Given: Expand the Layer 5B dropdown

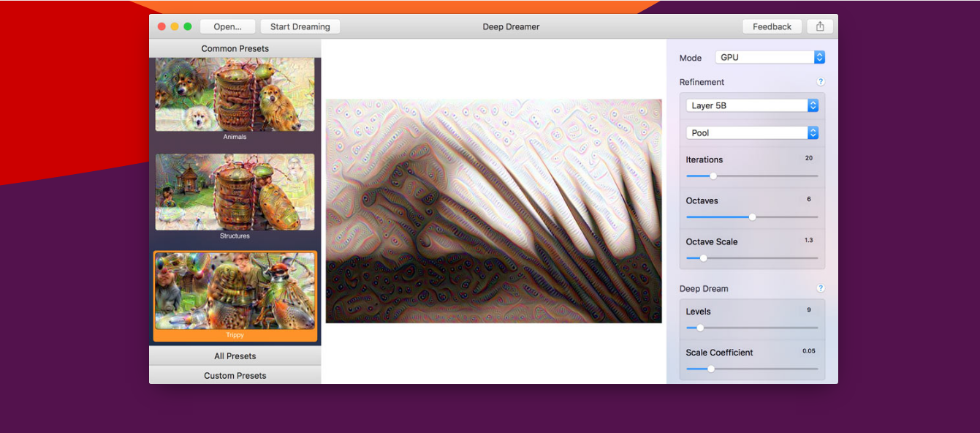Looking at the screenshot, I should tap(751, 105).
